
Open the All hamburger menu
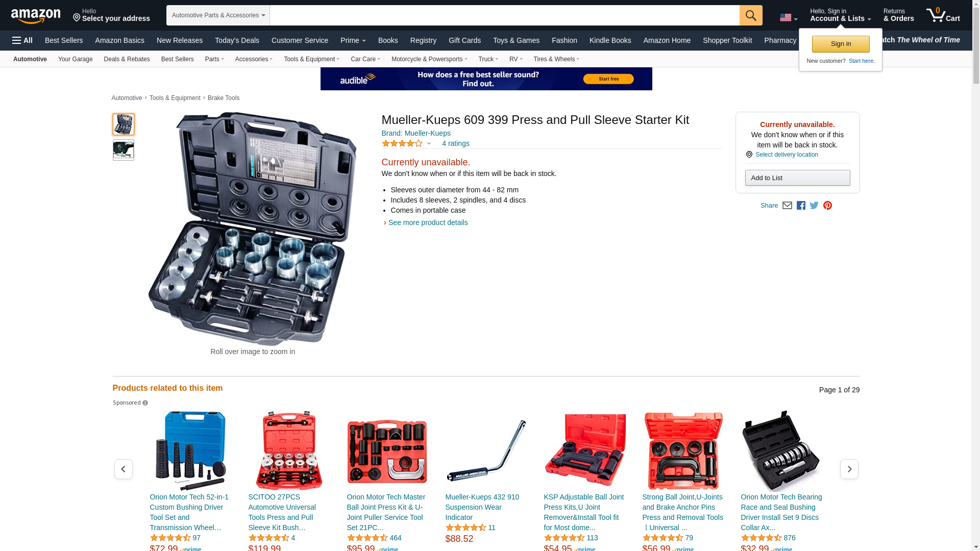point(22,40)
